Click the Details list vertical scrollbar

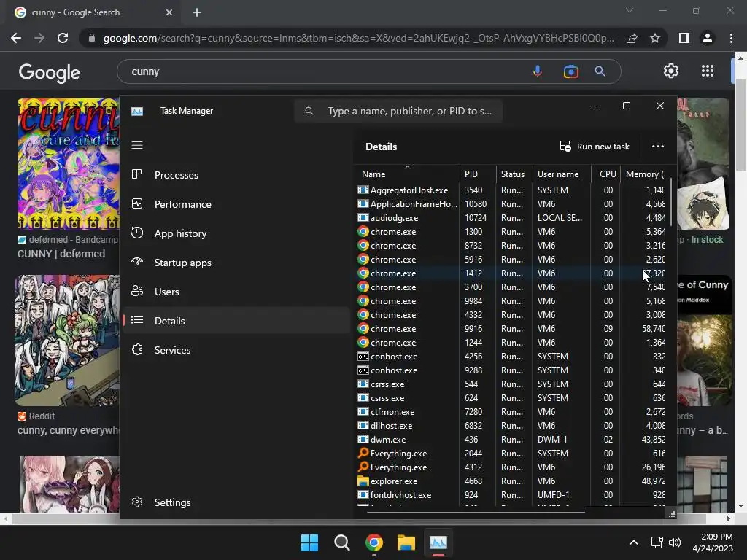[671, 202]
